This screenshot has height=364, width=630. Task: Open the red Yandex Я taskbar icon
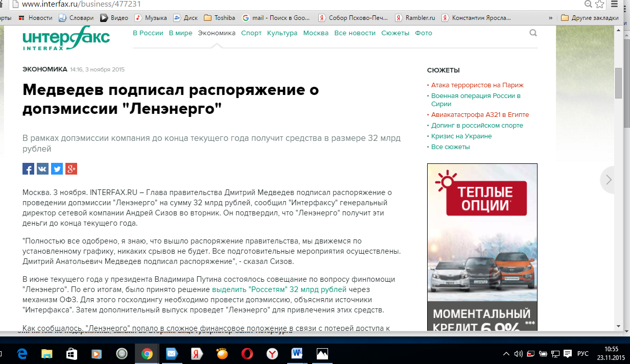(x=197, y=353)
